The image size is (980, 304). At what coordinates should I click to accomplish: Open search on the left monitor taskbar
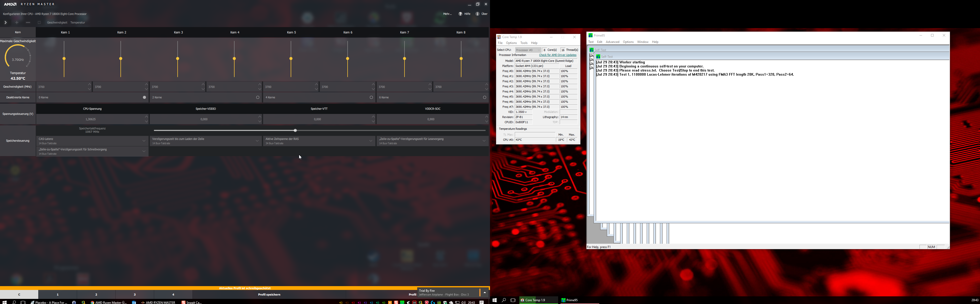click(x=14, y=302)
